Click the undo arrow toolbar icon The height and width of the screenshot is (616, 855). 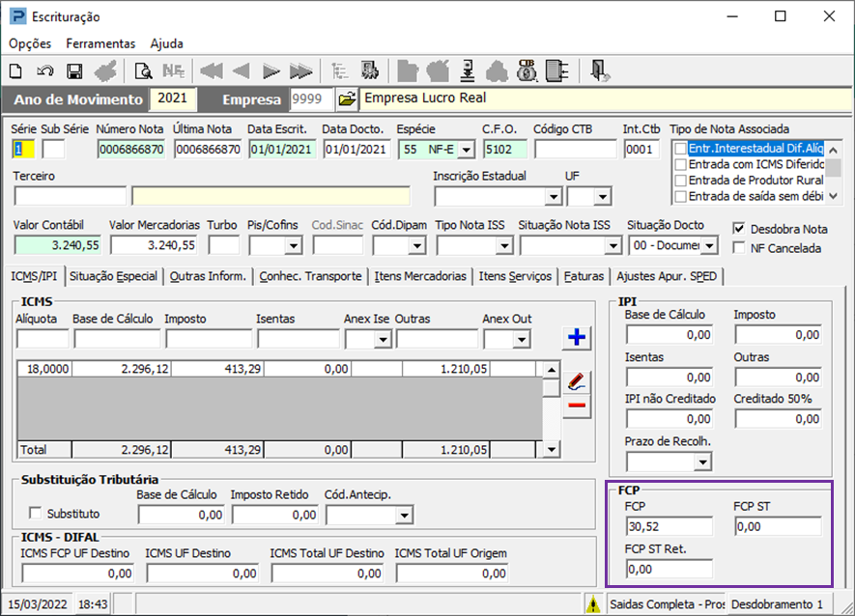(44, 70)
